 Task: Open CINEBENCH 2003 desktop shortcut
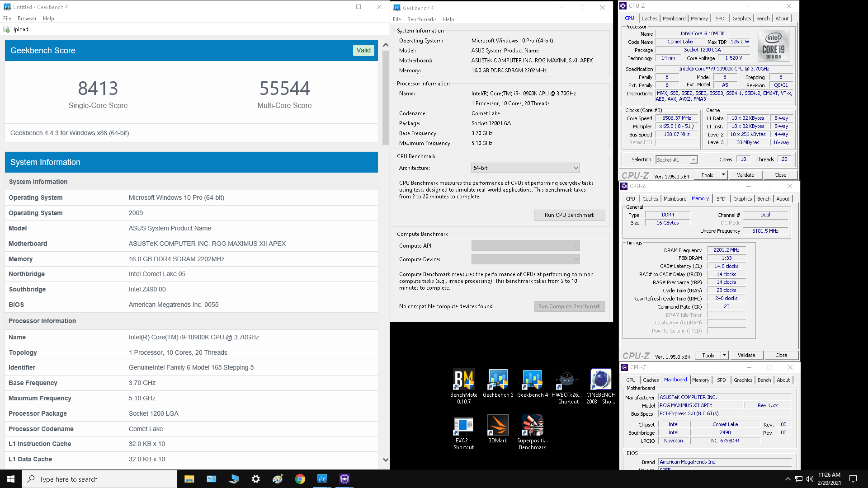click(601, 386)
